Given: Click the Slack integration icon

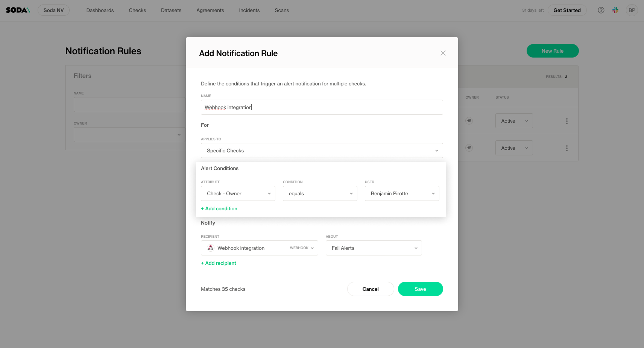Looking at the screenshot, I should 615,10.
